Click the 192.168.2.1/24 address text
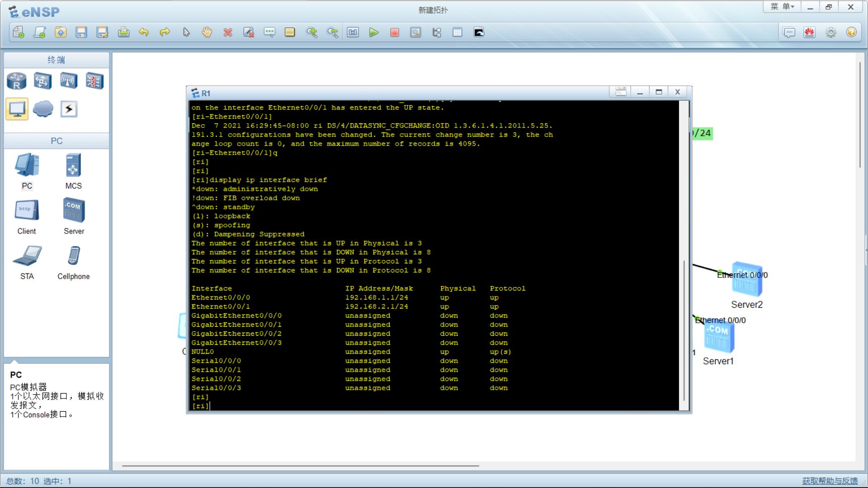Viewport: 868px width, 488px height. coord(377,306)
